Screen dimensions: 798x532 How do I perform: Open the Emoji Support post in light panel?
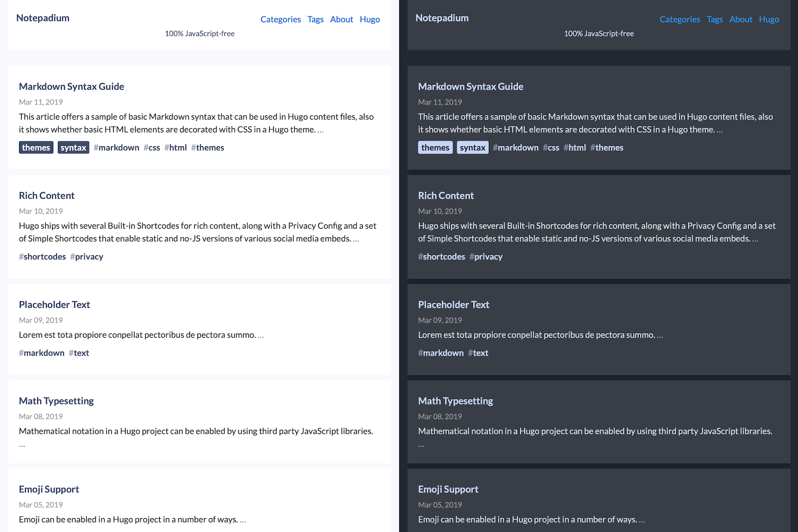tap(49, 489)
